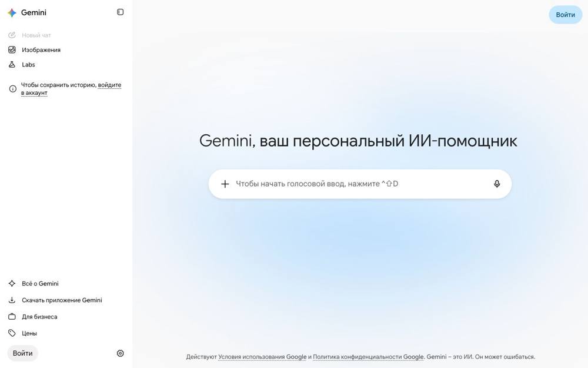The width and height of the screenshot is (588, 368).
Task: Click the Gemini wordmark text in sidebar
Action: (x=34, y=13)
